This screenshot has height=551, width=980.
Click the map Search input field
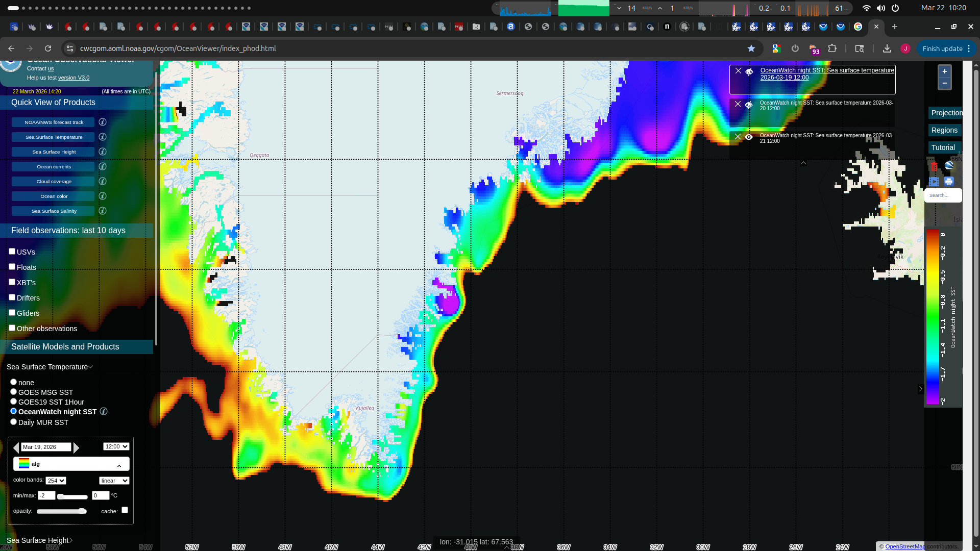coord(942,195)
